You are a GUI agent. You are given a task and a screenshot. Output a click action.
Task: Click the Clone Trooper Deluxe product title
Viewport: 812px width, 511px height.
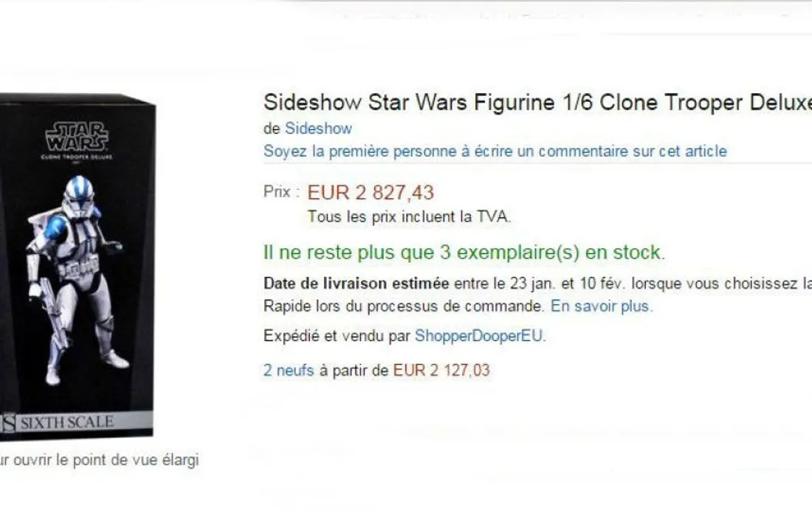point(537,103)
